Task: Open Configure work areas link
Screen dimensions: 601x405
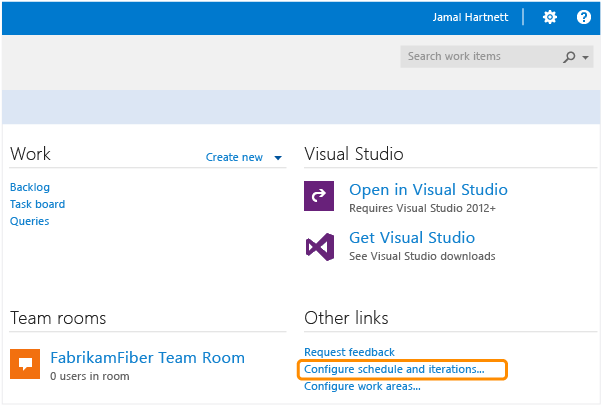Action: [x=362, y=386]
